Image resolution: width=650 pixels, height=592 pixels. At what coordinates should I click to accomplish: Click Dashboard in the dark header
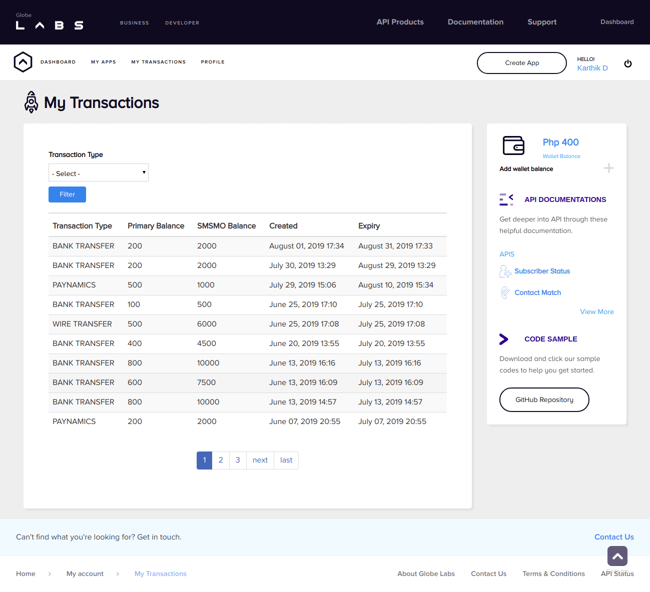click(617, 22)
